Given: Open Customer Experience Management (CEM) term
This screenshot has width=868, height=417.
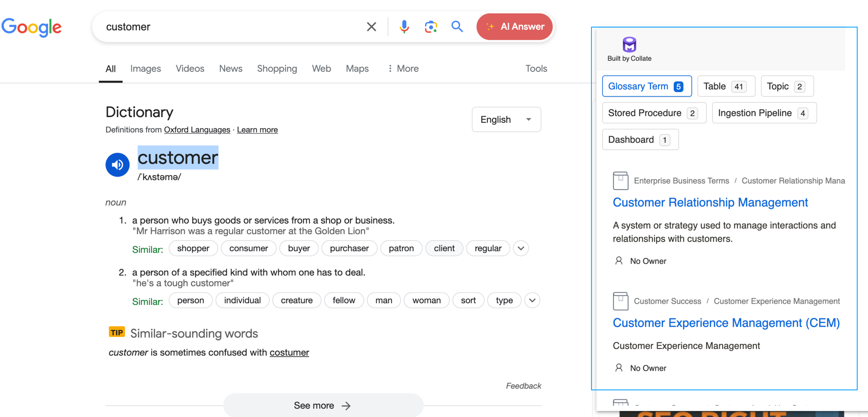Looking at the screenshot, I should pyautogui.click(x=726, y=323).
